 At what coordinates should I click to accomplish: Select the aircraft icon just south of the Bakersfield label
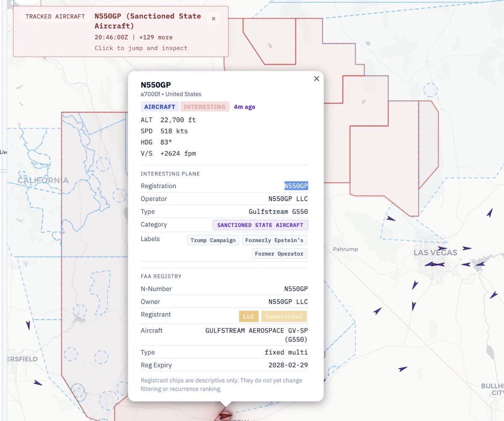38,383
